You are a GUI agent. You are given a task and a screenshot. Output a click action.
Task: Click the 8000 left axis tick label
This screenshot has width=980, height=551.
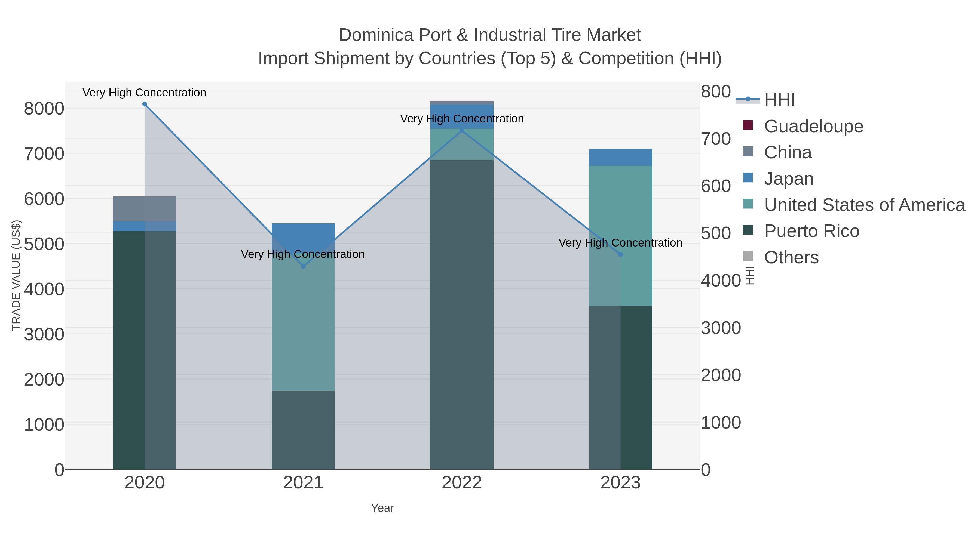click(44, 109)
